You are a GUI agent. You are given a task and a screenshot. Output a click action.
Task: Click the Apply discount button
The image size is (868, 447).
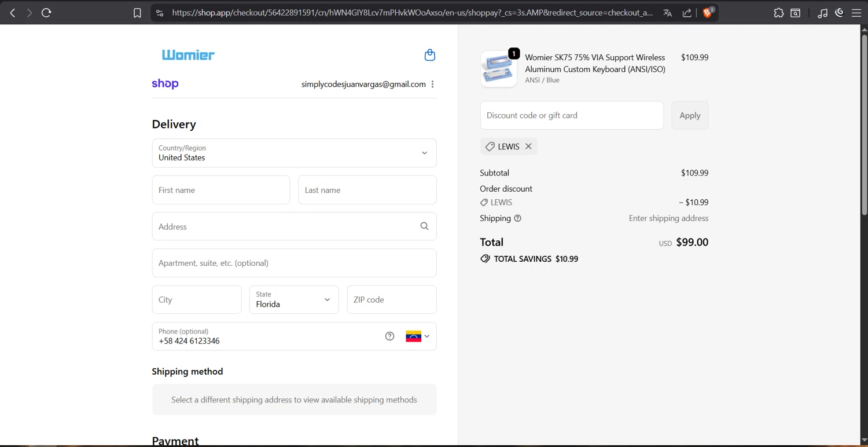[690, 115]
